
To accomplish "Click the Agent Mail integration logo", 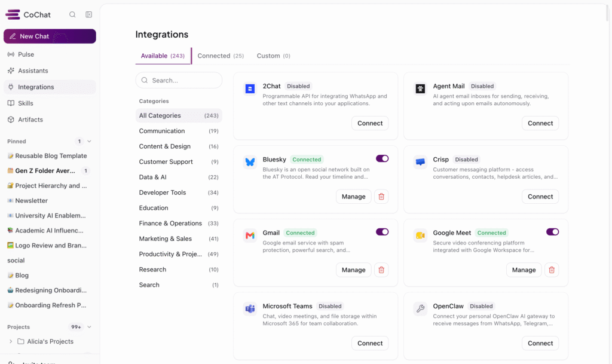I will (420, 88).
